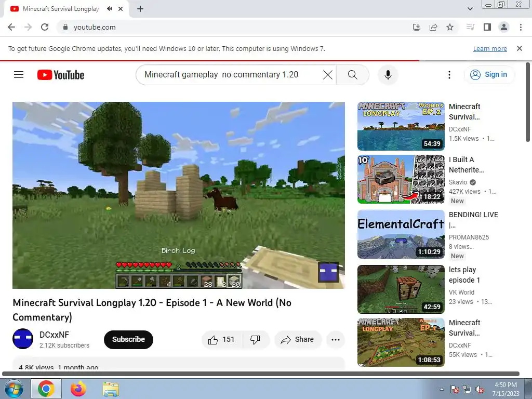Image resolution: width=532 pixels, height=399 pixels.
Task: Run search with the magnifier button
Action: [353, 75]
